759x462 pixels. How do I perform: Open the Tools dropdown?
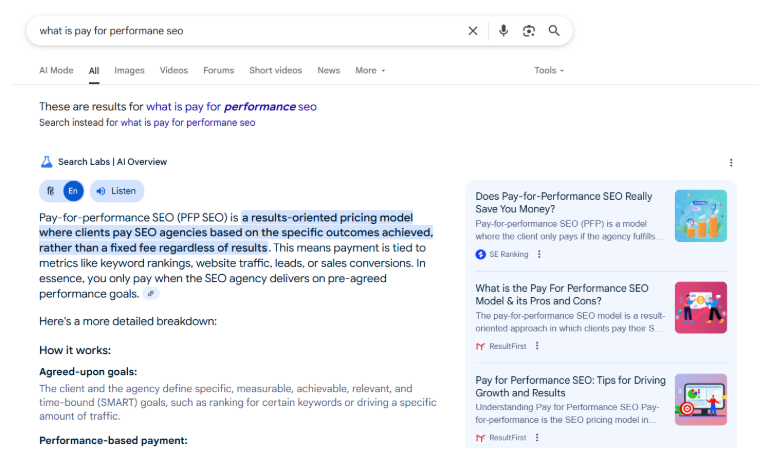click(549, 71)
